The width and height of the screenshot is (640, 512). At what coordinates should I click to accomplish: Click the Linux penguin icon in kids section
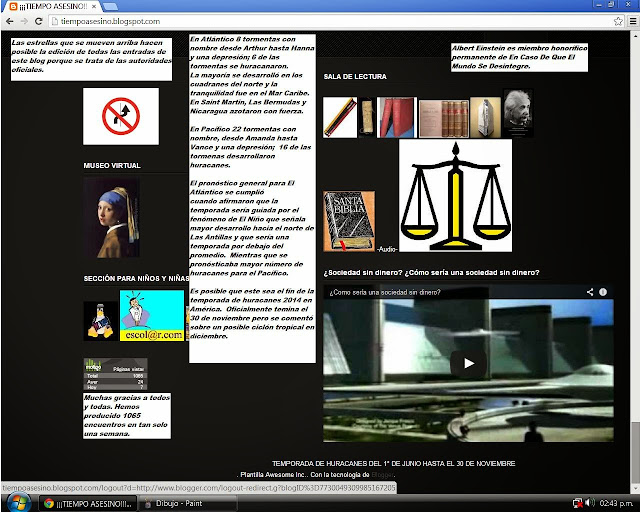pos(100,321)
